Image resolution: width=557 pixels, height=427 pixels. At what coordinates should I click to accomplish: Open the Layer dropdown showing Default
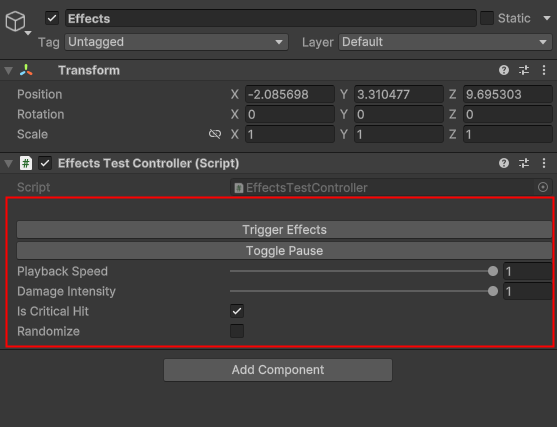(445, 42)
